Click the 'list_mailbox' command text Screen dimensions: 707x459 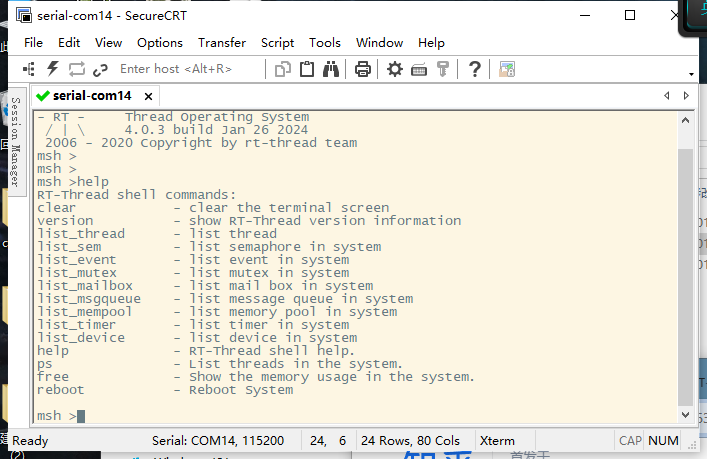85,285
